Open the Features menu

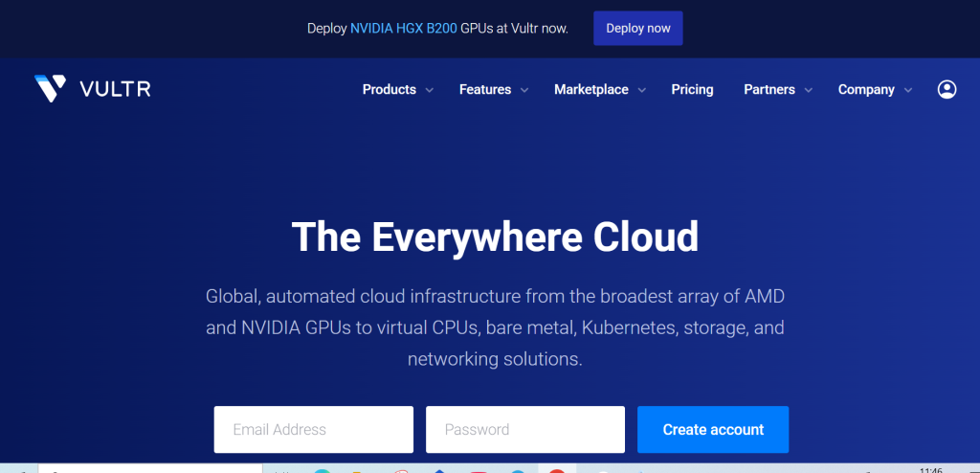[485, 89]
